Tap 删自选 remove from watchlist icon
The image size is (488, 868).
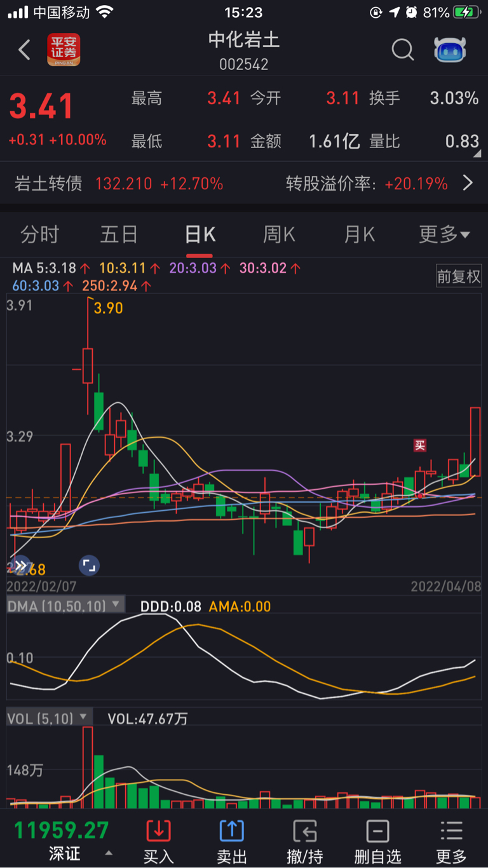coord(378,831)
